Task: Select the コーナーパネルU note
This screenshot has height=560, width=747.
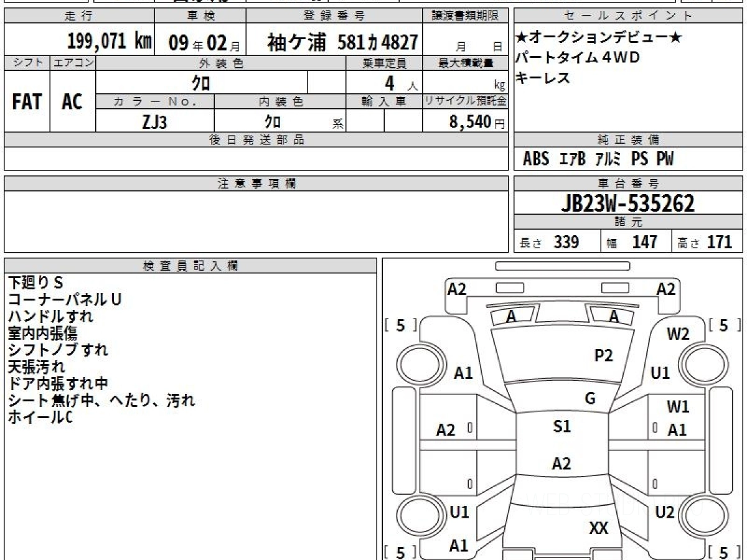Action: [64, 299]
